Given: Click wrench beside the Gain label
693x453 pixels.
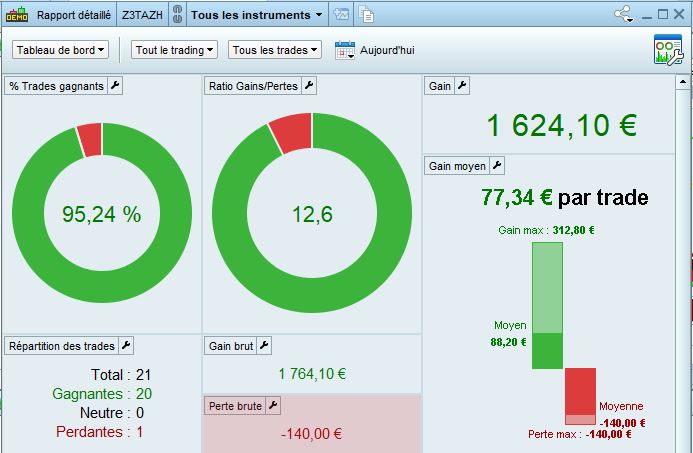Looking at the screenshot, I should 462,85.
